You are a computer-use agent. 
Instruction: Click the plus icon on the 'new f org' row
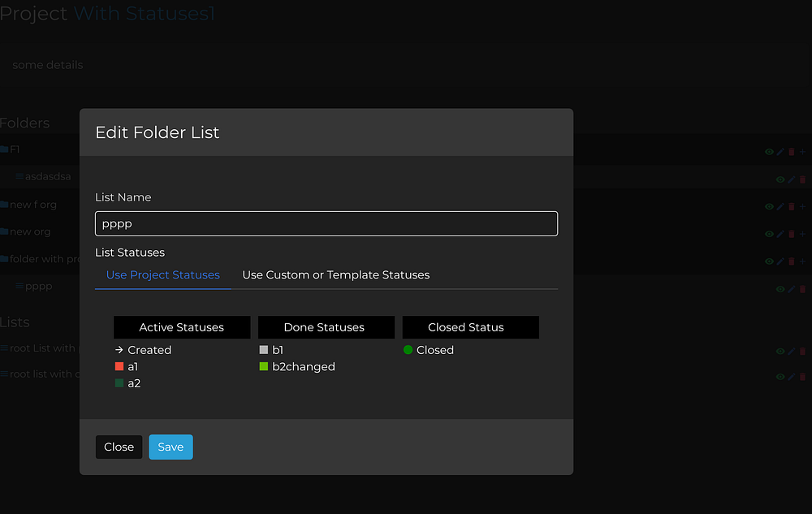coord(803,207)
